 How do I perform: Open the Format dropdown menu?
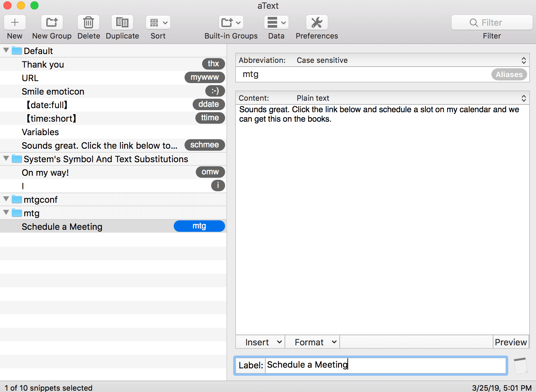click(313, 342)
